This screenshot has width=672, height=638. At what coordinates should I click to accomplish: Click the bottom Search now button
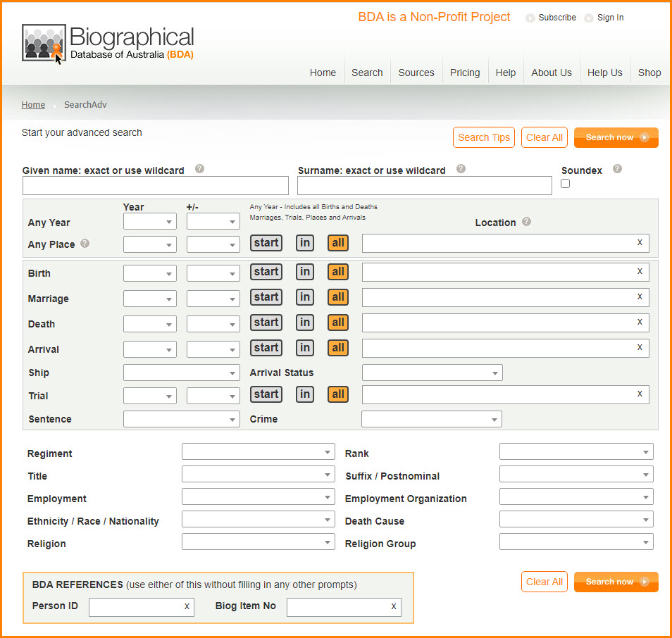616,582
